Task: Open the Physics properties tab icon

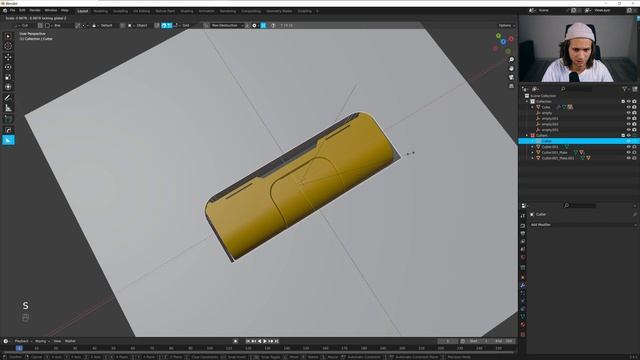Action: coord(523,301)
